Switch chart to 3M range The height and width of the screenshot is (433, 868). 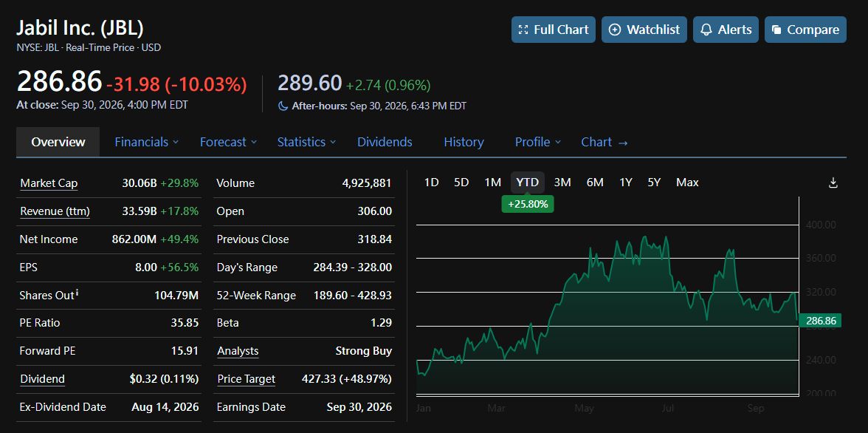562,183
